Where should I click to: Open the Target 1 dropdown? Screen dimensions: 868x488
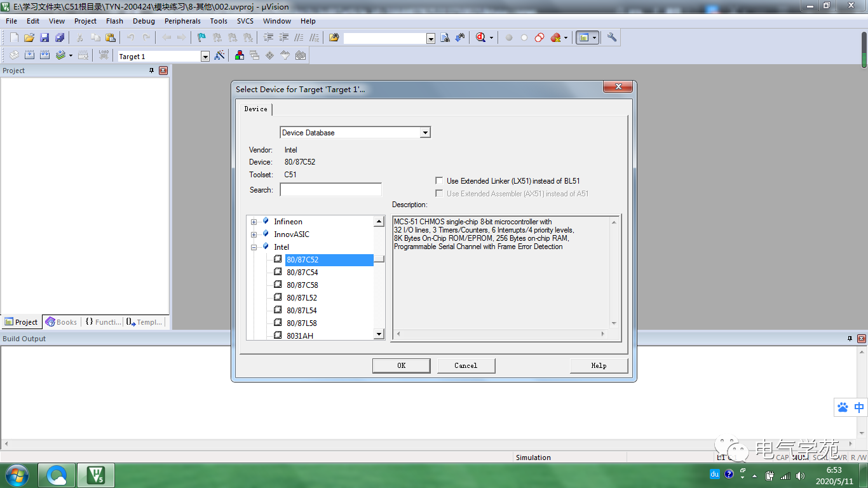(x=205, y=57)
